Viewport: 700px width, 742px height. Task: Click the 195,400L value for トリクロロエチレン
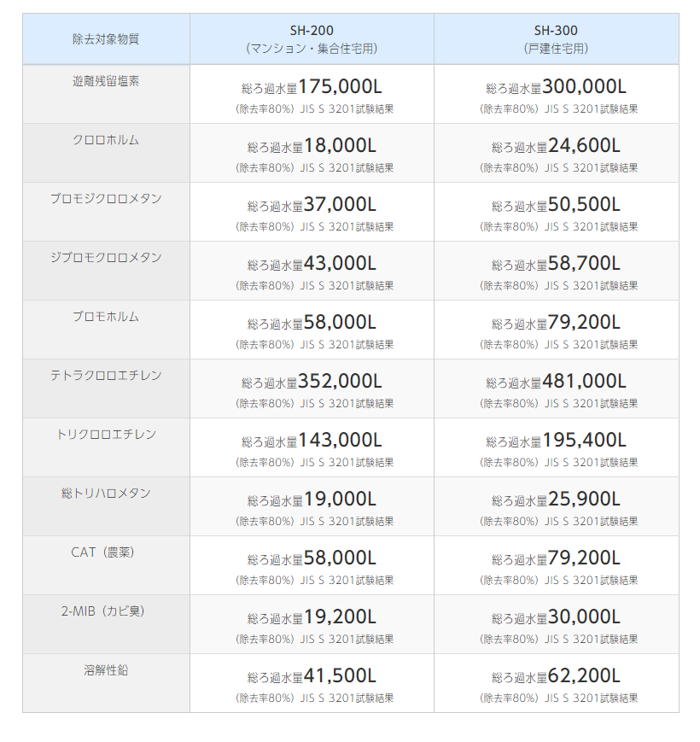point(584,441)
